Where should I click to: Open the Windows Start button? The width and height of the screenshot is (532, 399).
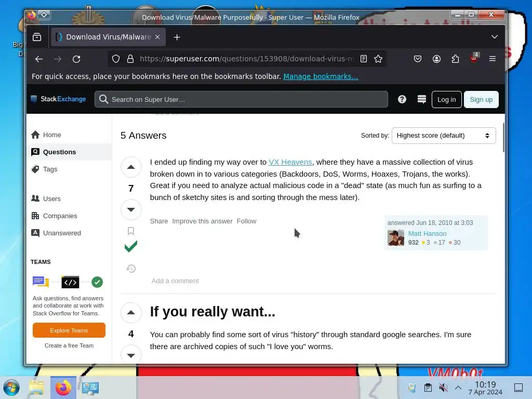pos(11,388)
